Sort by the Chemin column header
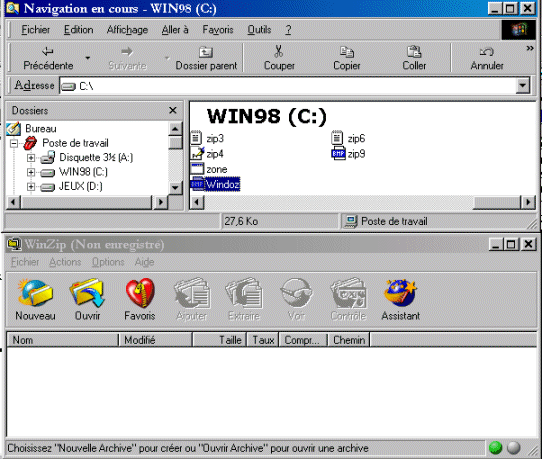542x459 pixels. 349,340
